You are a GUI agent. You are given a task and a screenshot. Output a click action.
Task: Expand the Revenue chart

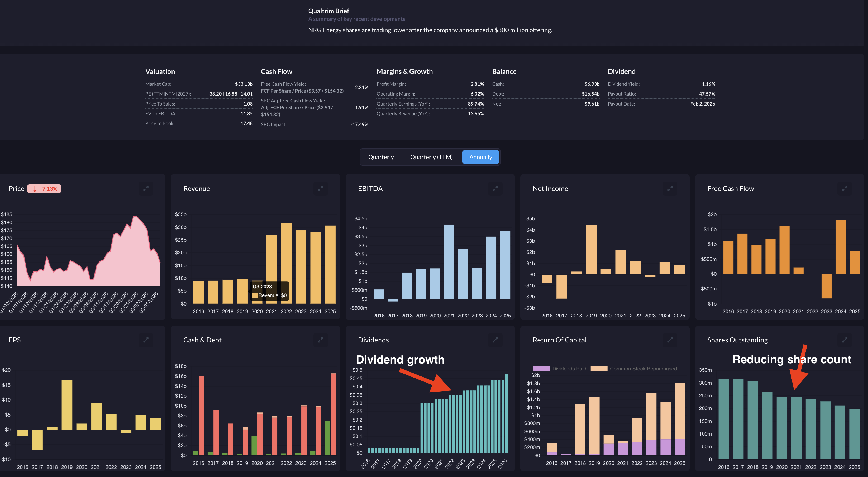click(x=321, y=189)
